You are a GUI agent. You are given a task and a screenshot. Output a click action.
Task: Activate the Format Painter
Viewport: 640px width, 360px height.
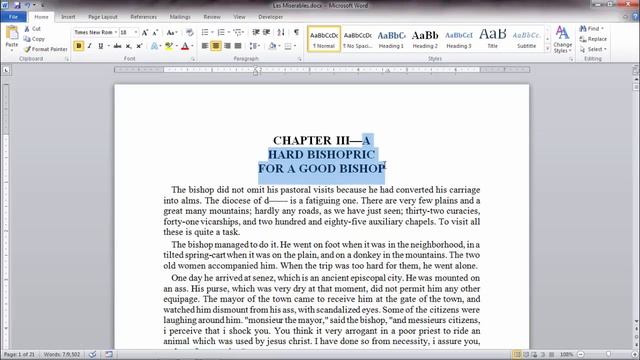45,49
